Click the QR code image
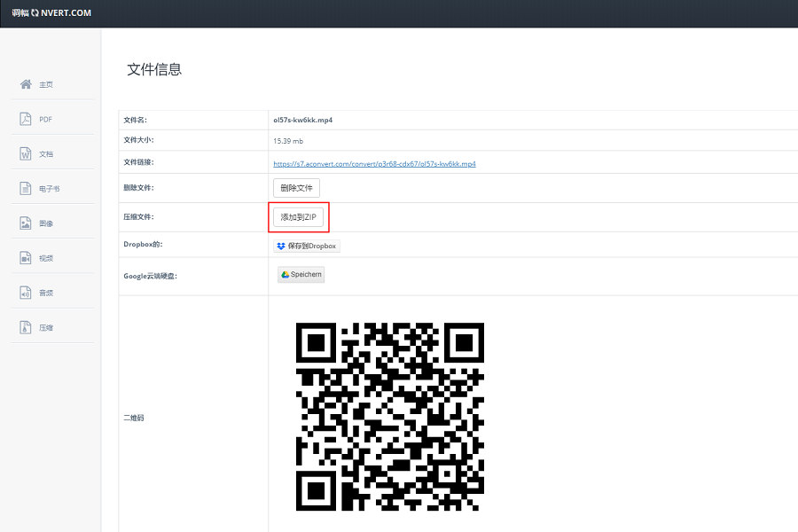 [390, 417]
